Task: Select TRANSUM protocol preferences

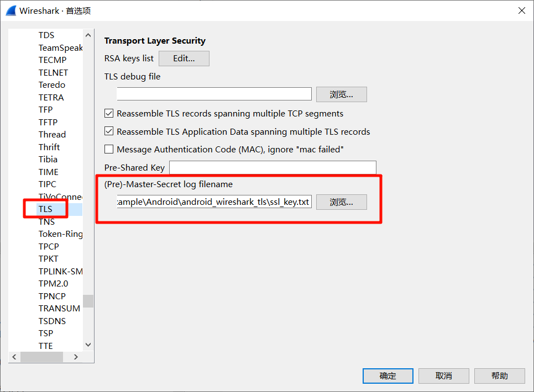Action: point(59,308)
